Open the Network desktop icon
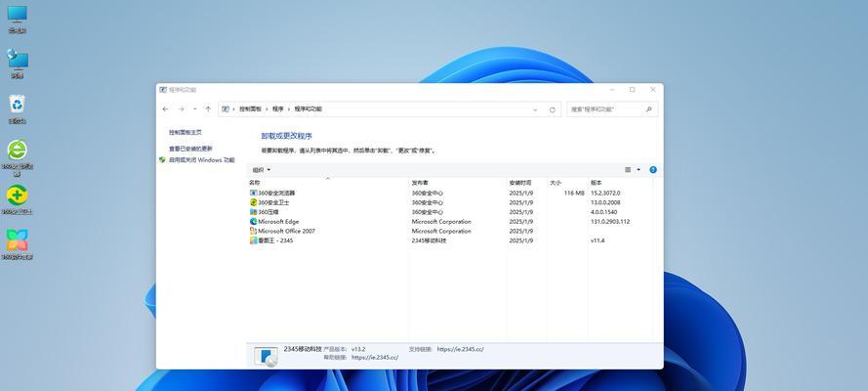Screen dimensions: 868x391 18,59
